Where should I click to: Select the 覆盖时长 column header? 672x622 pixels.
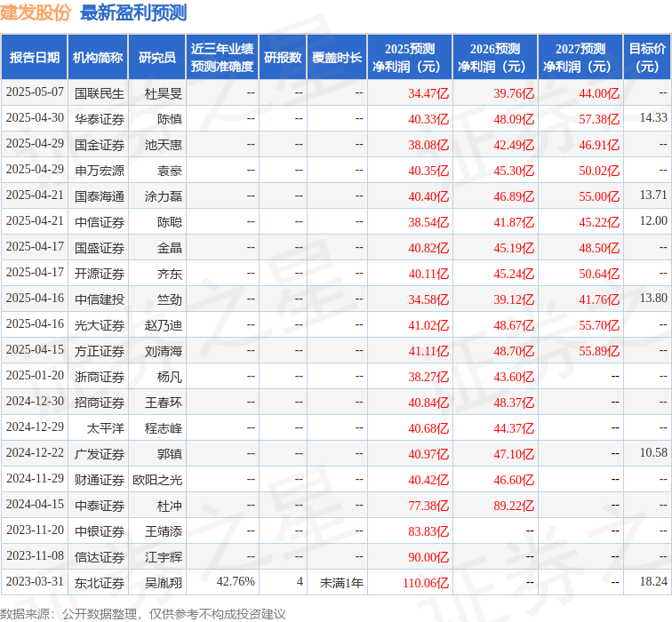pyautogui.click(x=337, y=58)
